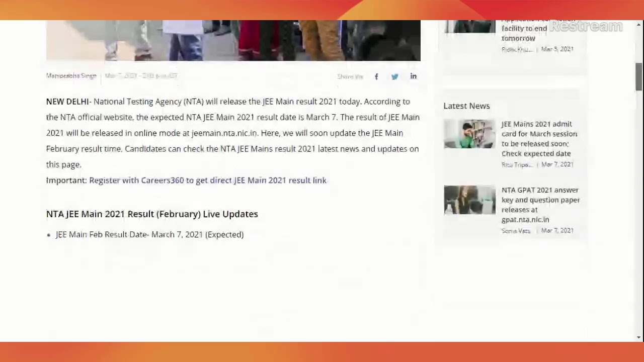Open JEE Mains 2021 admit card article
644x362 pixels.
tap(539, 139)
